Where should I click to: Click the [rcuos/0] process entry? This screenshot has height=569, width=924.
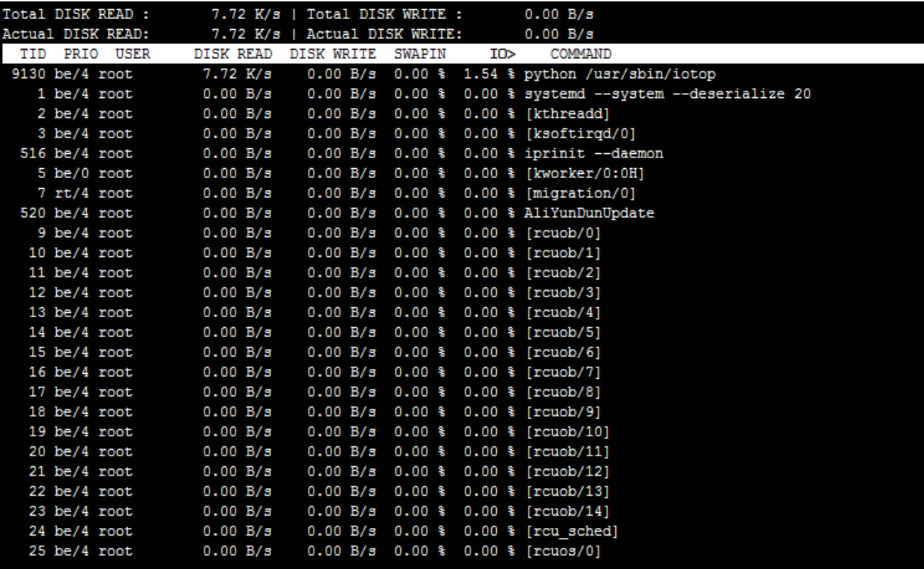pos(563,551)
